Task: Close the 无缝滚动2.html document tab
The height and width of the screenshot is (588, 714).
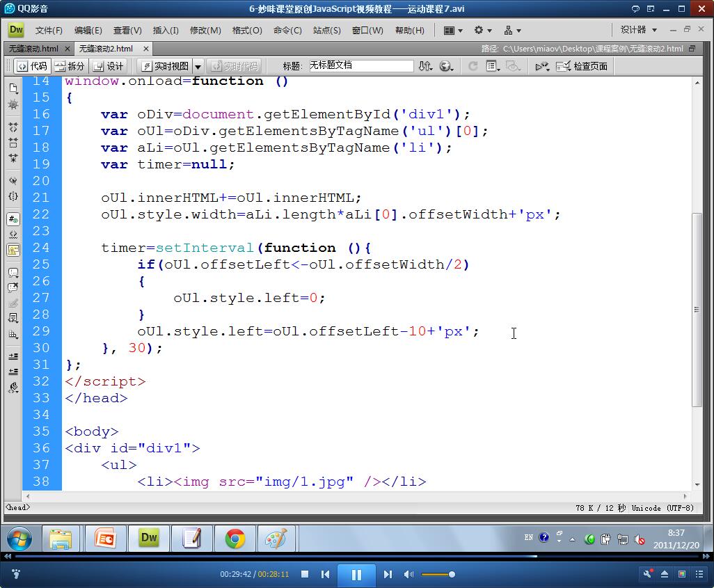Action: pyautogui.click(x=145, y=49)
